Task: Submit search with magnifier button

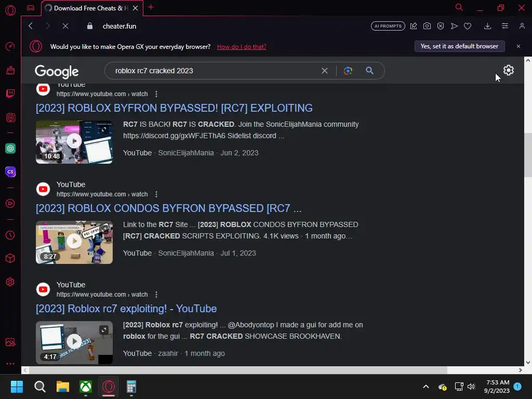Action: point(369,71)
